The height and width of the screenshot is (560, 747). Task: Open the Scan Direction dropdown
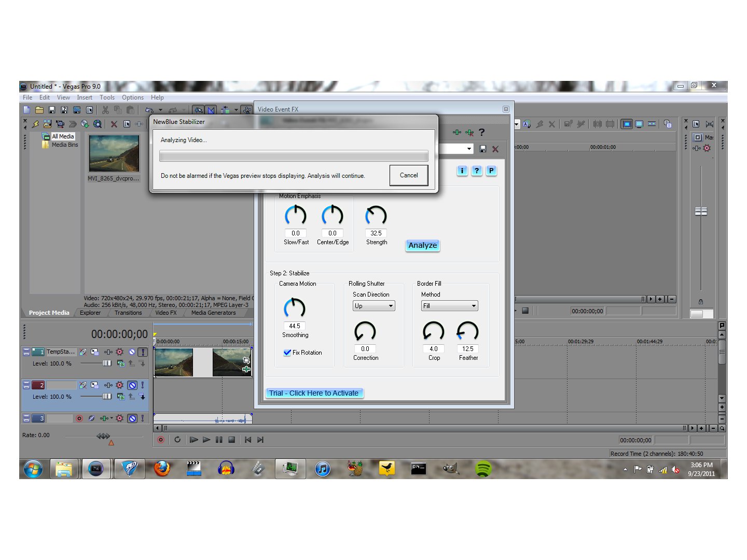[374, 306]
